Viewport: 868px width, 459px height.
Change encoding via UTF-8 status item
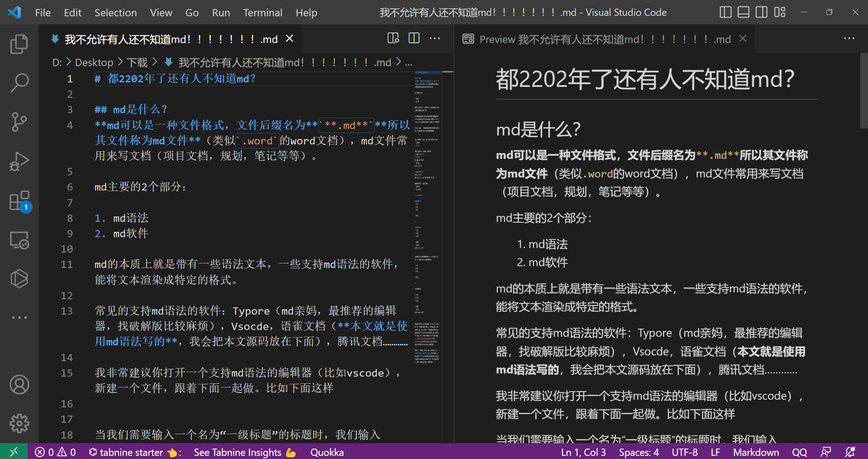684,452
